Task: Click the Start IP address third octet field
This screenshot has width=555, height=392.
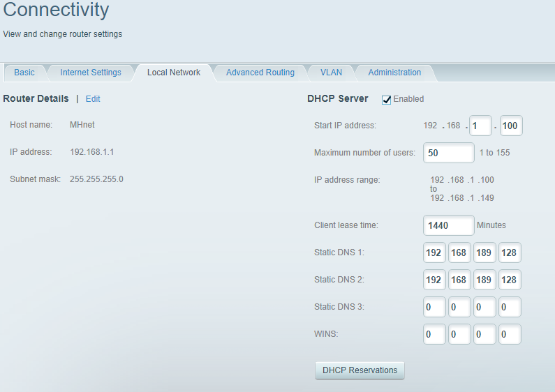Action: 480,126
